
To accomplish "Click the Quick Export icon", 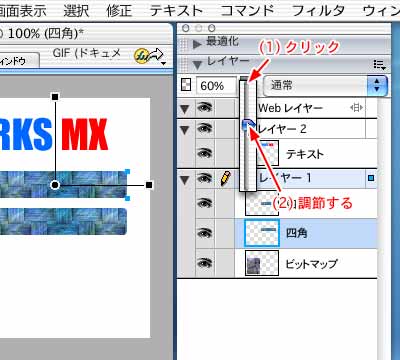I will click(149, 56).
